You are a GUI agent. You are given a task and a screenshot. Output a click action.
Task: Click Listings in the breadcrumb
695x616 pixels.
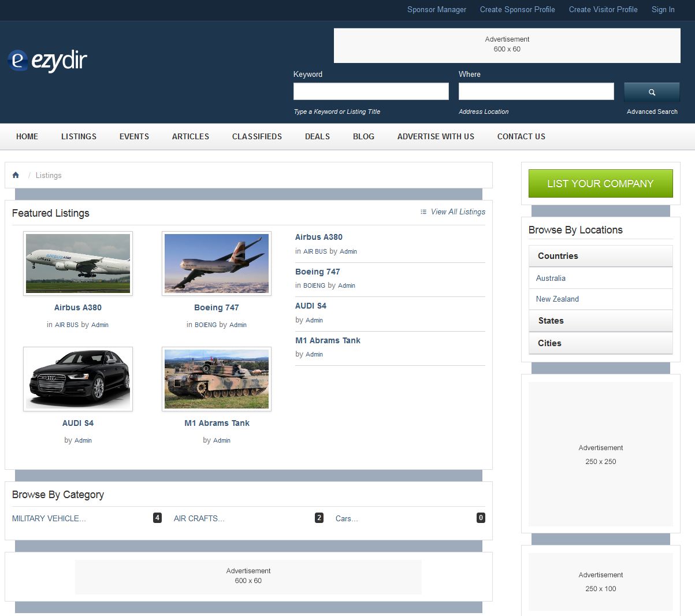click(49, 175)
